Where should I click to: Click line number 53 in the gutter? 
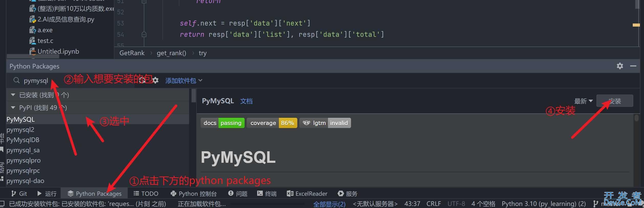click(x=121, y=23)
